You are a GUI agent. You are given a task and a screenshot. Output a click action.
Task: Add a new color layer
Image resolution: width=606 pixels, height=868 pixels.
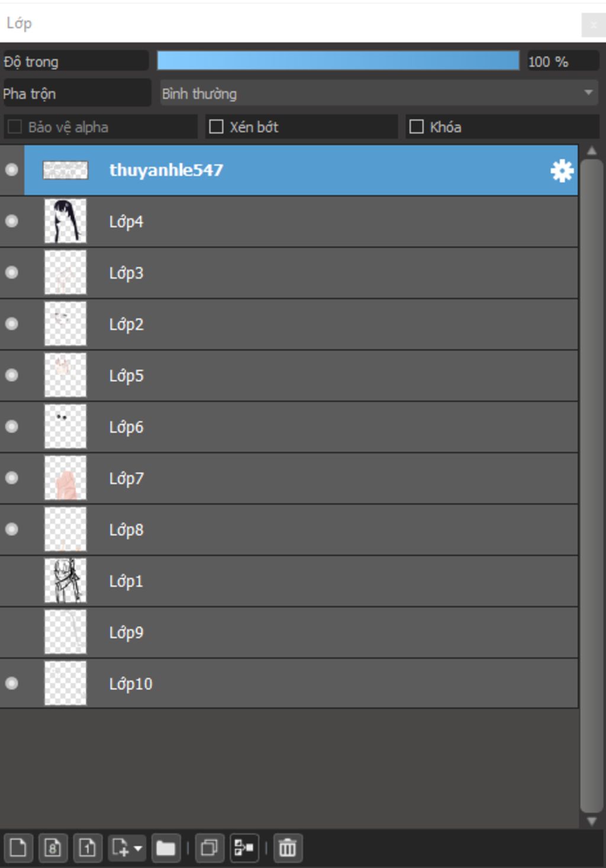coord(18,848)
